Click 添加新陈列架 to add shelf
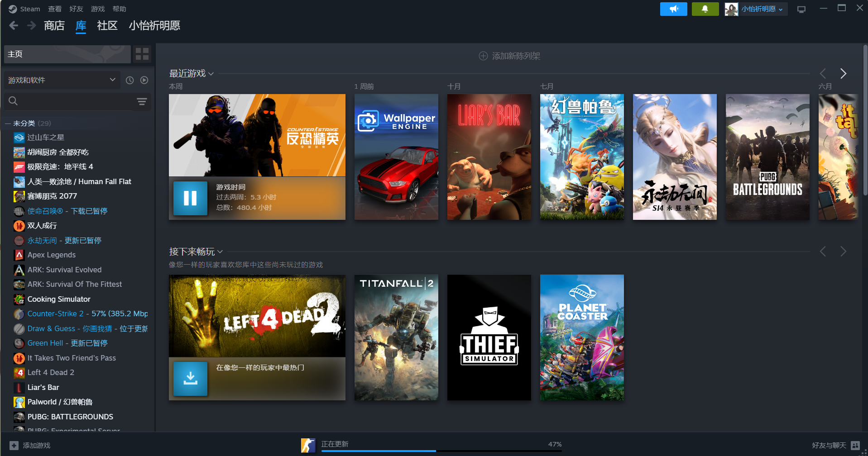The image size is (868, 456). [509, 56]
